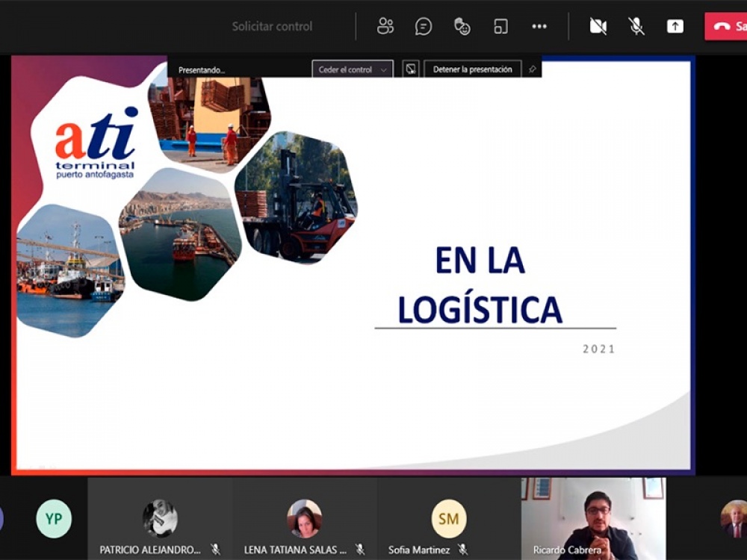Show the participants list
The height and width of the screenshot is (560, 747).
coord(385,26)
